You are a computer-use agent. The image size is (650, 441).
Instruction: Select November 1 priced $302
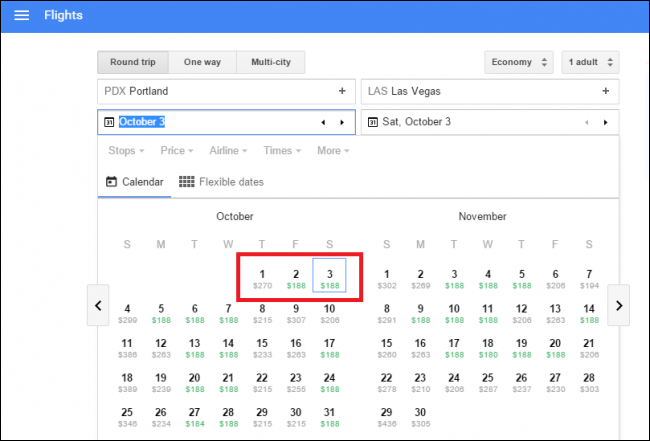coord(386,279)
